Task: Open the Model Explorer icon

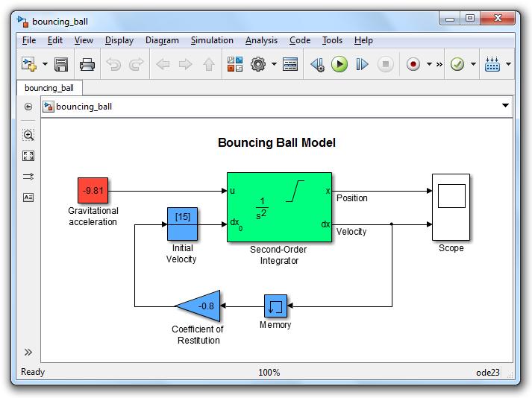Action: (290, 64)
